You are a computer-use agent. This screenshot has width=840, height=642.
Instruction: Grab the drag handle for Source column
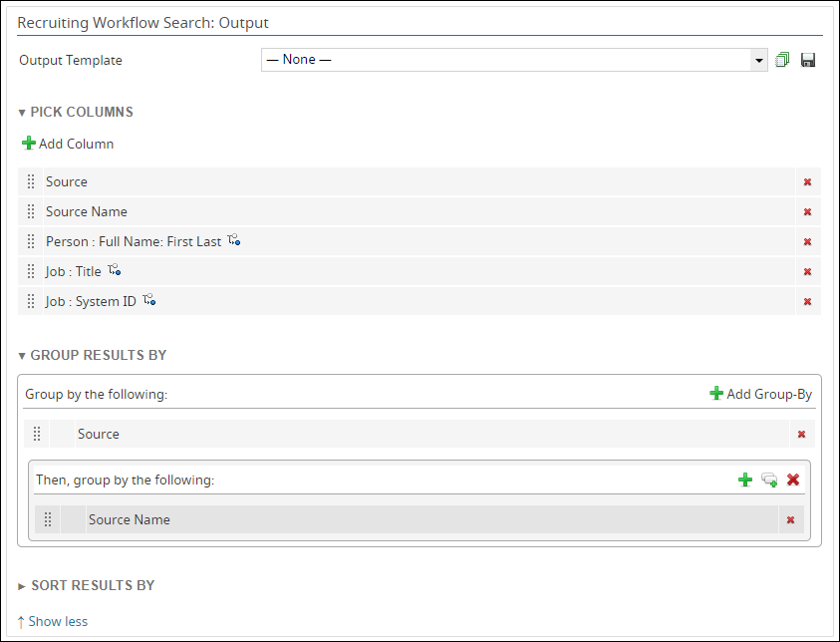[31, 181]
